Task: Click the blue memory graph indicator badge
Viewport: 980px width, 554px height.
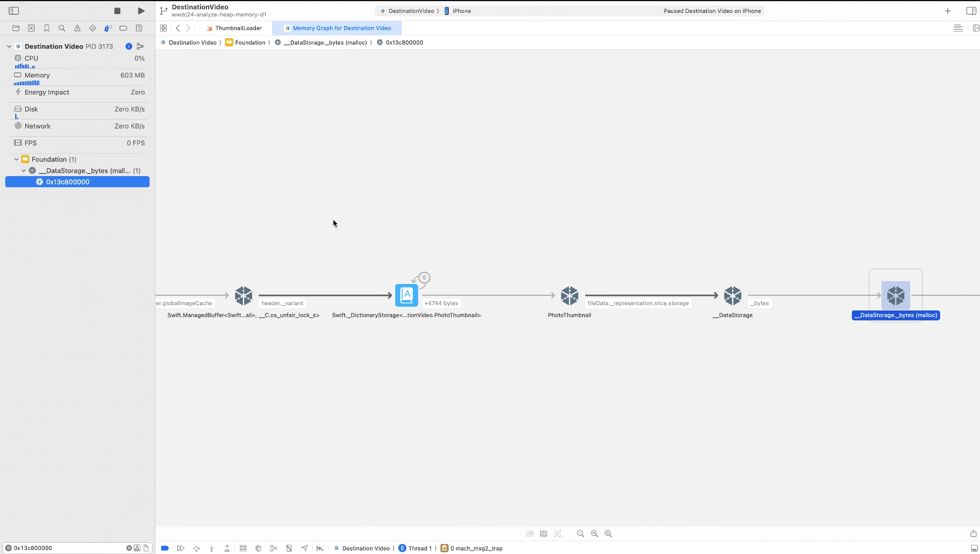Action: (128, 46)
